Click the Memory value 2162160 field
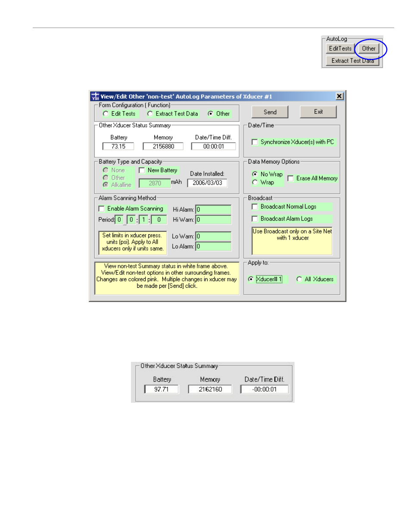The width and height of the screenshot is (411, 532). (x=210, y=389)
